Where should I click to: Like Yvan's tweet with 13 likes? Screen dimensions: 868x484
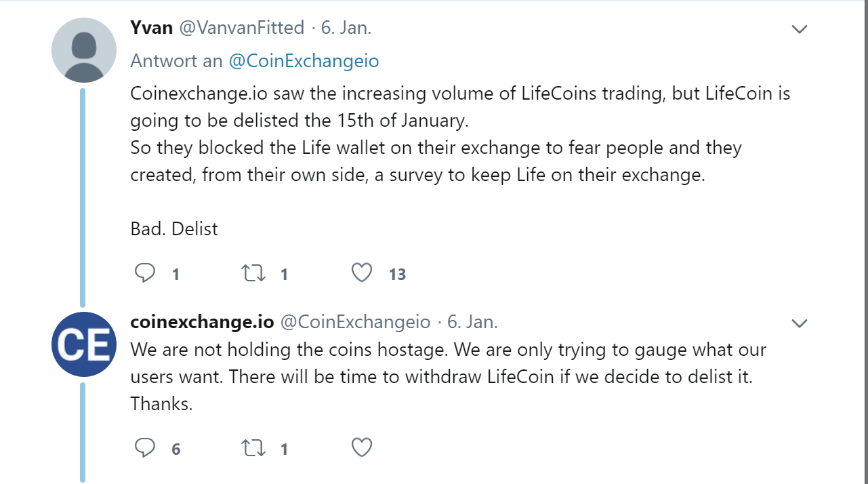[x=362, y=273]
